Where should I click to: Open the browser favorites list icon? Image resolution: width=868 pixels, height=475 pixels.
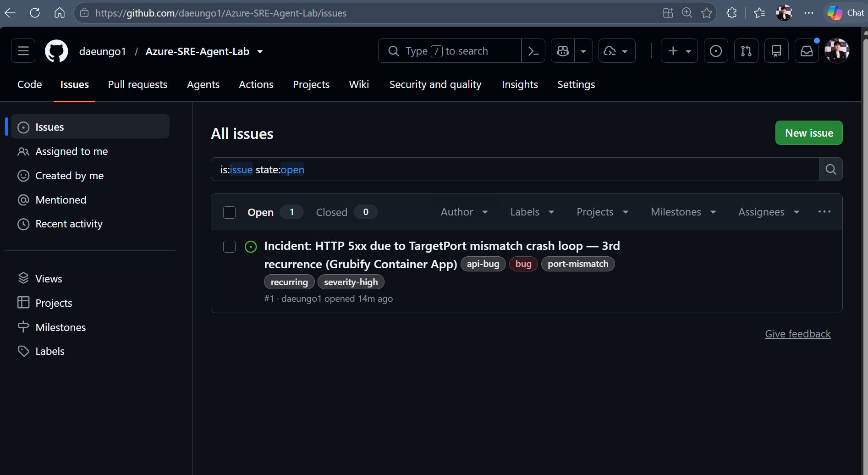point(759,13)
